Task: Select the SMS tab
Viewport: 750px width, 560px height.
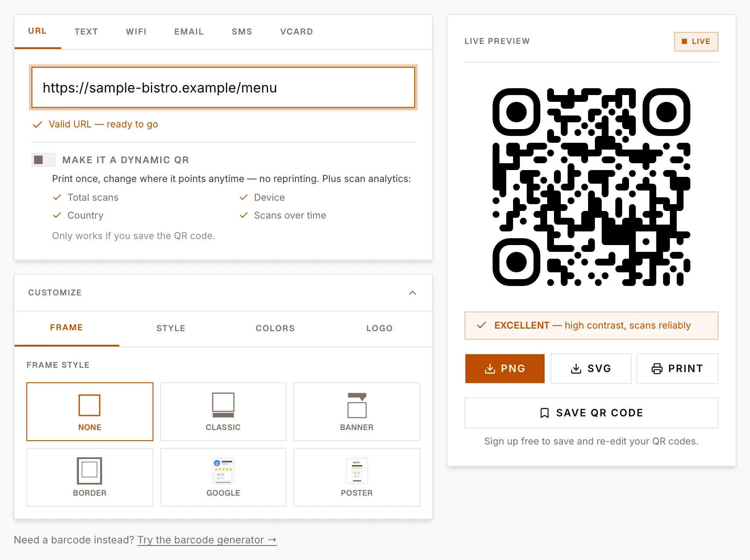Action: pos(242,32)
